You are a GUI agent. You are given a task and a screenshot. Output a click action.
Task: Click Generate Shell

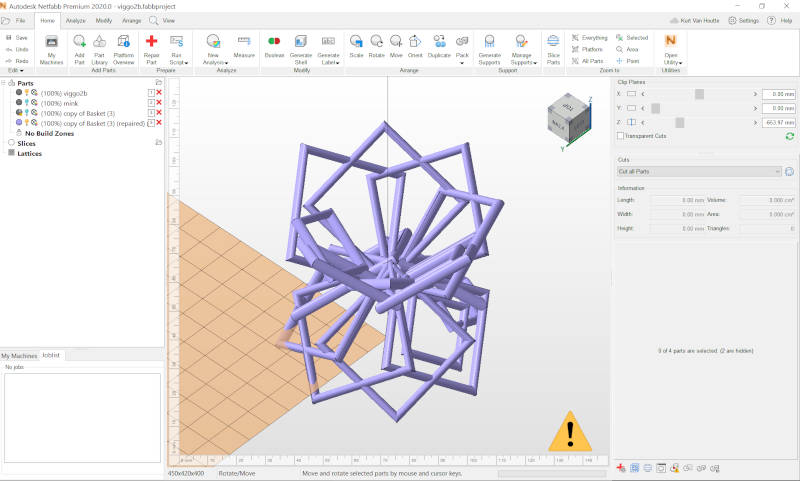click(x=301, y=49)
